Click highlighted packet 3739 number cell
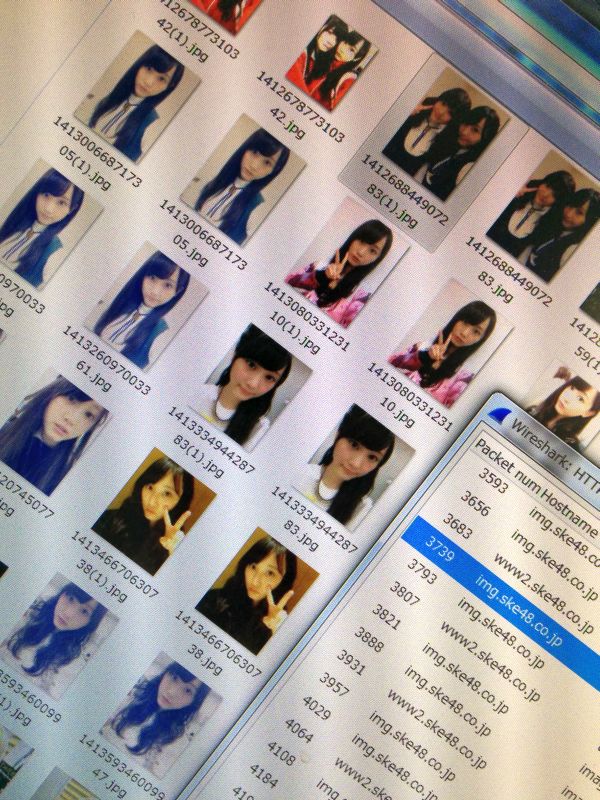Viewport: 600px width, 800px height. click(x=439, y=549)
